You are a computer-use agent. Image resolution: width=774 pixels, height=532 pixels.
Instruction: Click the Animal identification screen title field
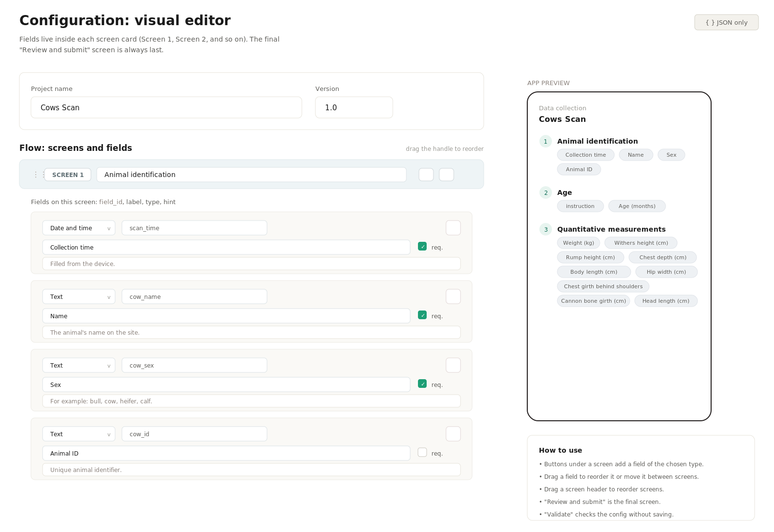point(252,175)
